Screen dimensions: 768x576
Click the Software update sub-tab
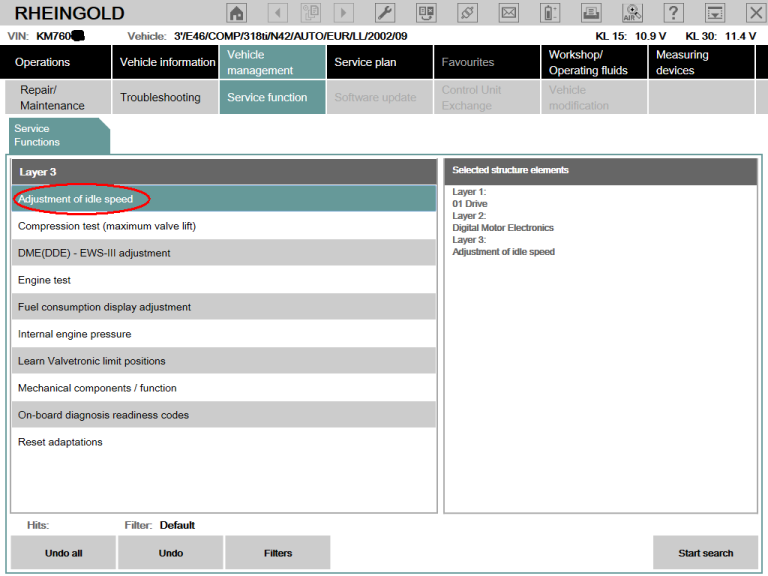[x=380, y=97]
